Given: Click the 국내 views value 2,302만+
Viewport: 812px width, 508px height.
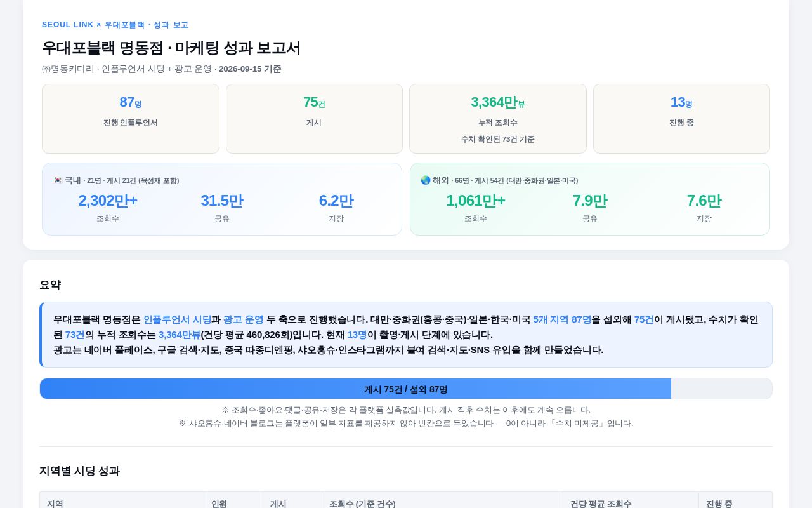Looking at the screenshot, I should [x=108, y=201].
